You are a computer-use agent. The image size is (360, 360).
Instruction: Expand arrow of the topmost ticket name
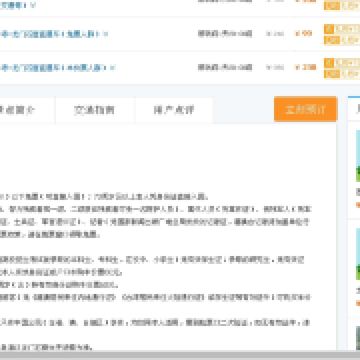tap(32, 5)
